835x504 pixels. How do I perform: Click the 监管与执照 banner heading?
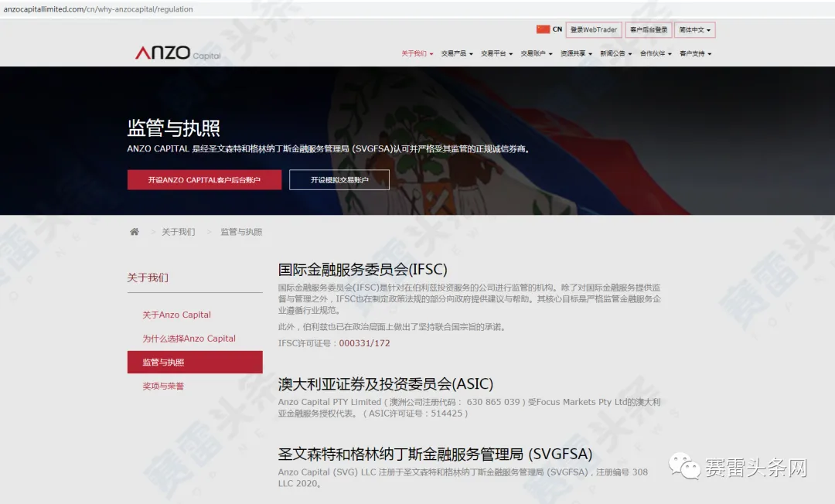[174, 128]
